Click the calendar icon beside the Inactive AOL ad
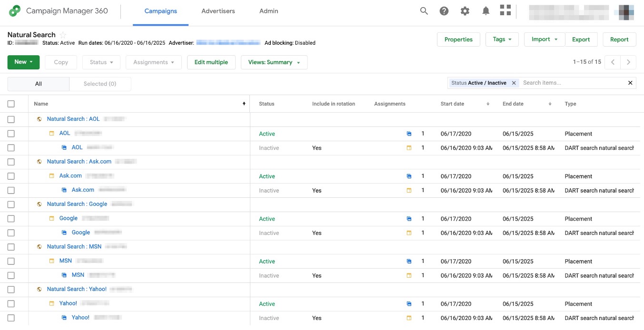The height and width of the screenshot is (330, 644). coord(409,147)
